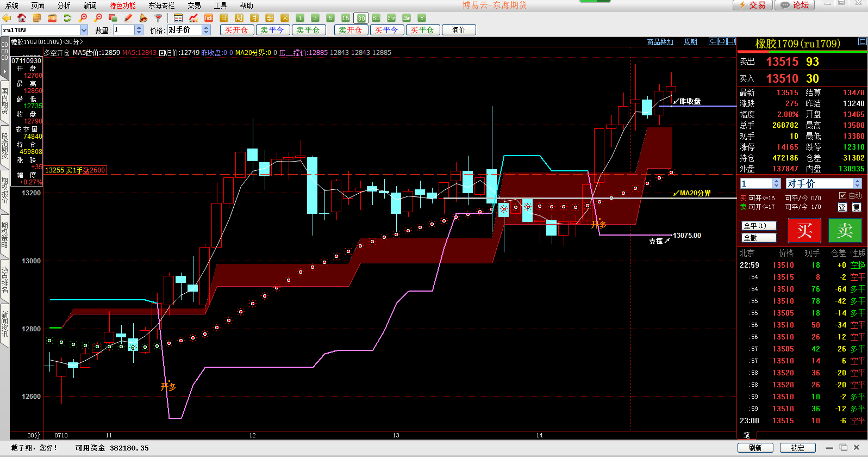Open the 对手价 price type dropdown in order panel
Image resolution: width=868 pixels, height=457 pixels.
coord(857,183)
